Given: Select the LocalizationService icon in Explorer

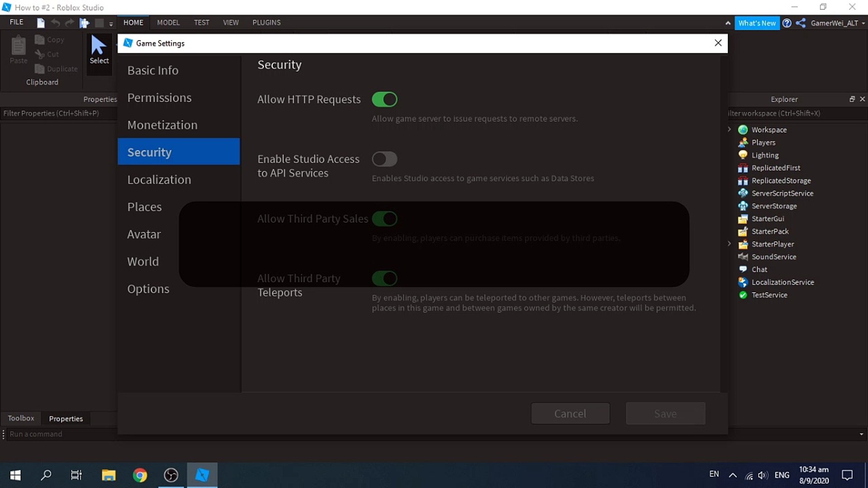Looking at the screenshot, I should coord(743,282).
